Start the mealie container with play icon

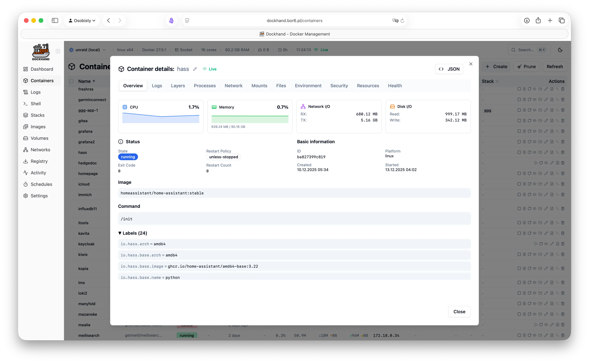tap(536, 324)
